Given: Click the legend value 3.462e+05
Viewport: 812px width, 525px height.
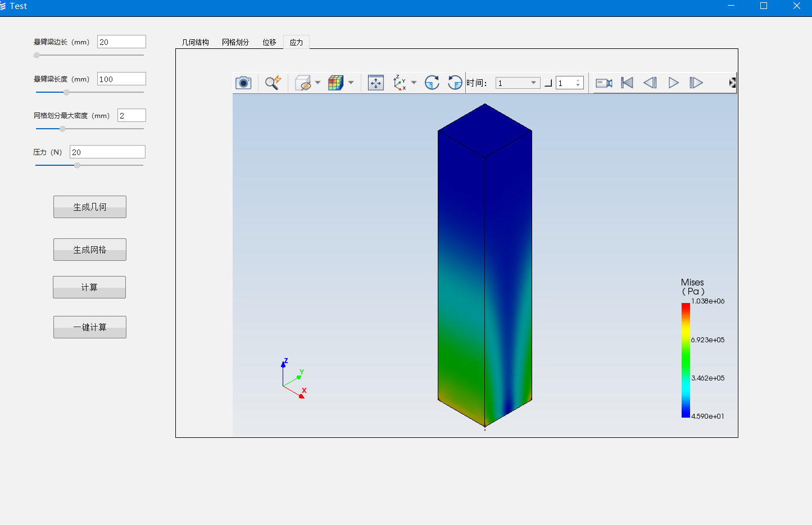Looking at the screenshot, I should (x=708, y=378).
